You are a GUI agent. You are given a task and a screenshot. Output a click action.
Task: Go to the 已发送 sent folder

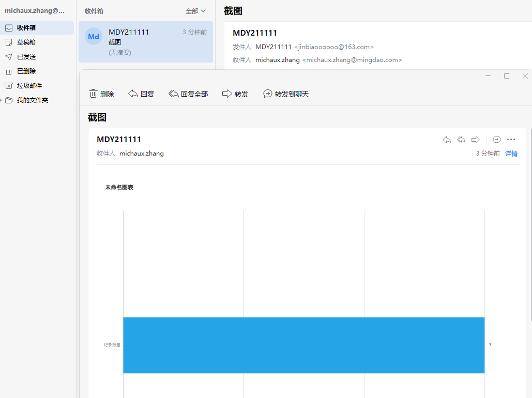pyautogui.click(x=26, y=57)
